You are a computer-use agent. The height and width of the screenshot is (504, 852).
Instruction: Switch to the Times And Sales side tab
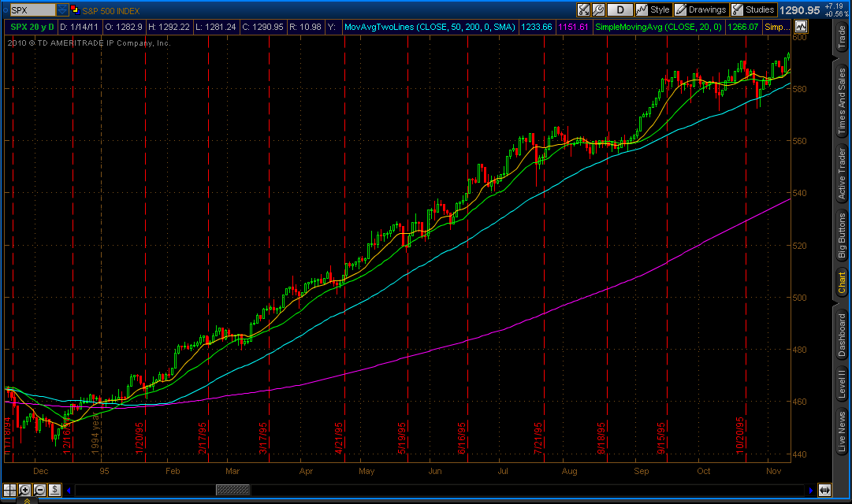[842, 100]
